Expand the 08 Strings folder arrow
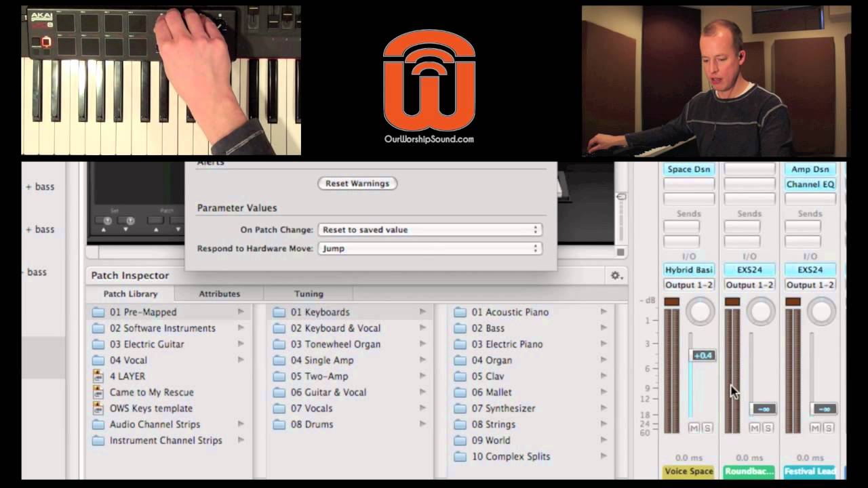 click(x=604, y=424)
